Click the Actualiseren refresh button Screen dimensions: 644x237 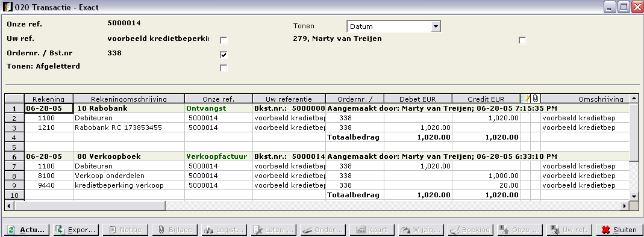click(27, 230)
